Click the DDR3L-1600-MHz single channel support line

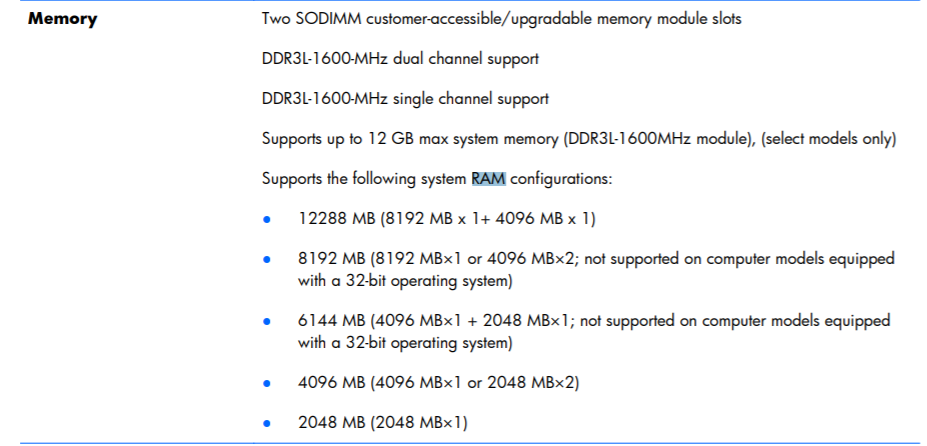coord(405,99)
